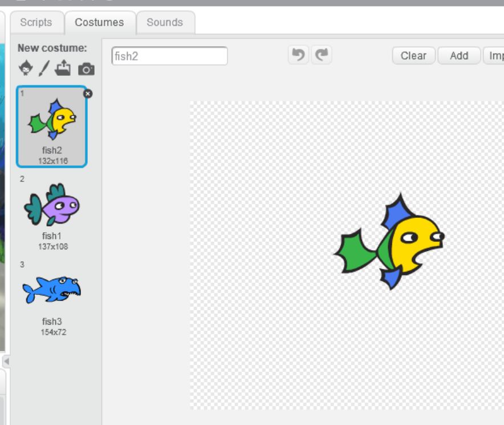Click the partially visible Import button
Image resolution: width=504 pixels, height=425 pixels.
pos(494,55)
